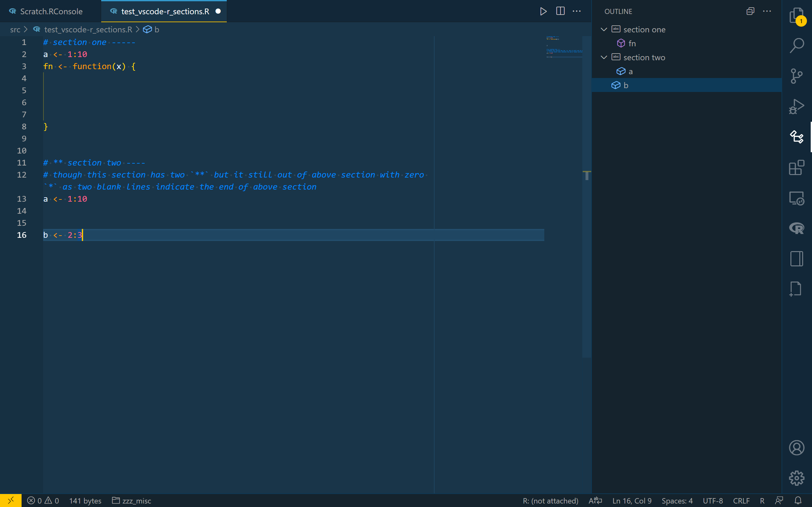Viewport: 812px width, 507px height.
Task: Open the Extensions view icon
Action: tap(796, 167)
